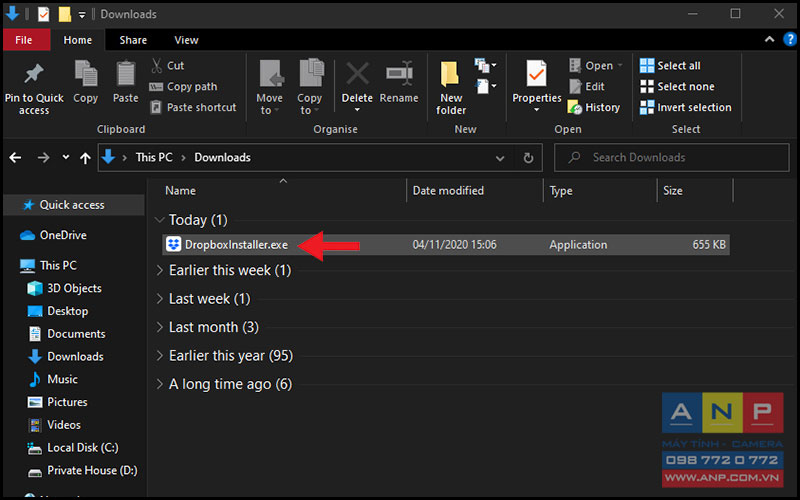Open Documents folder in sidebar
Screen dimensions: 800x500
pos(66,334)
